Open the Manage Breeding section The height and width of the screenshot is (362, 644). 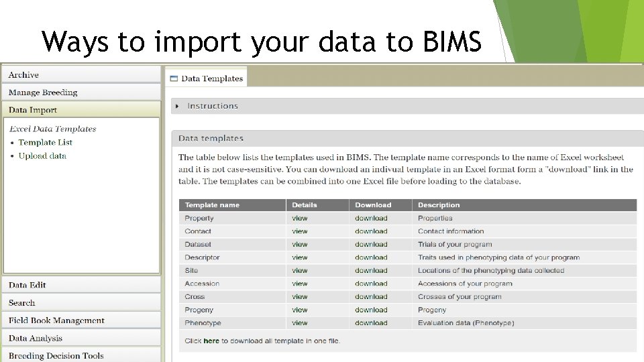[81, 93]
